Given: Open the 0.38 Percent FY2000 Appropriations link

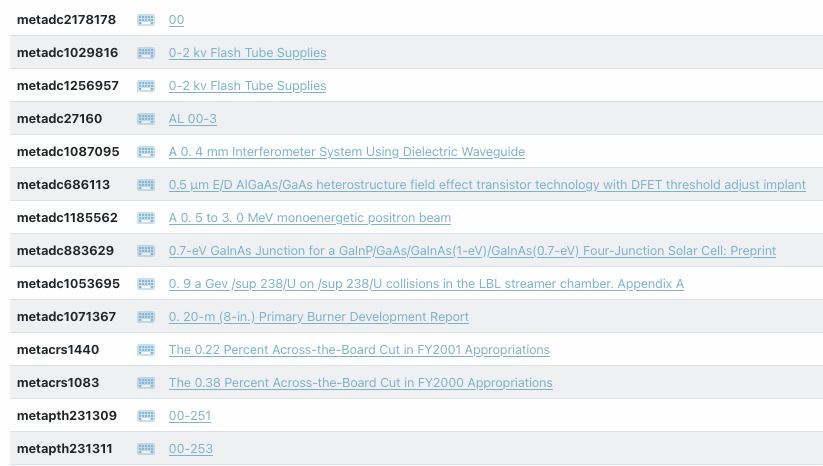Looking at the screenshot, I should point(361,383).
